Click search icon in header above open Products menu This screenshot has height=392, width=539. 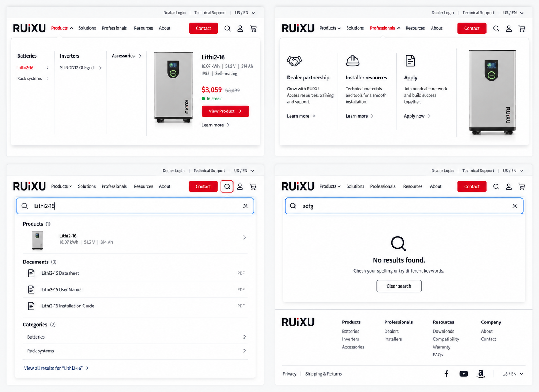click(x=227, y=28)
